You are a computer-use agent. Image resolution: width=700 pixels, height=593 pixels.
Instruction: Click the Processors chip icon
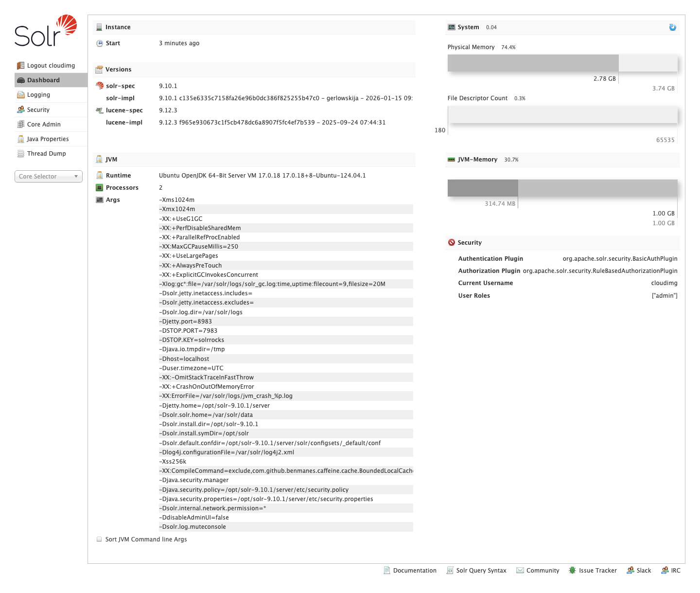pyautogui.click(x=100, y=188)
